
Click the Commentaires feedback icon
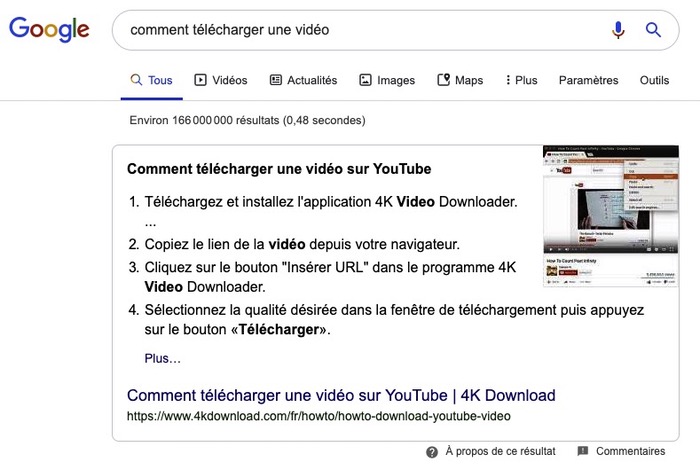tap(583, 451)
